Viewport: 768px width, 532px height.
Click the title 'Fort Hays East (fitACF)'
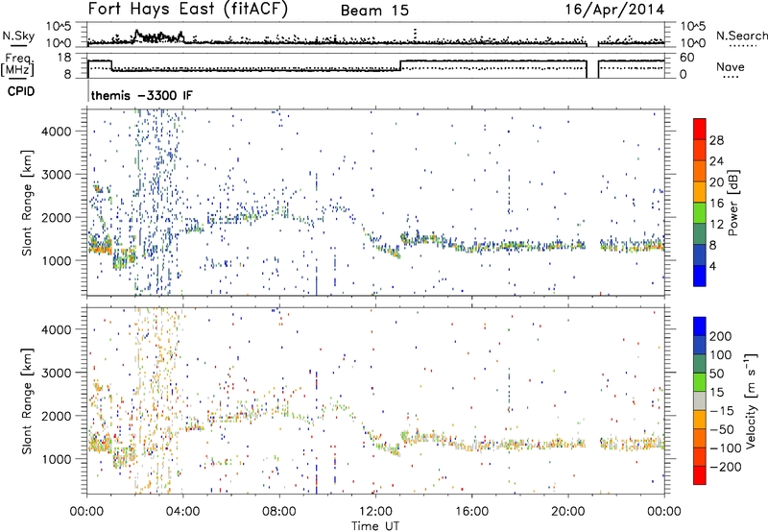188,10
